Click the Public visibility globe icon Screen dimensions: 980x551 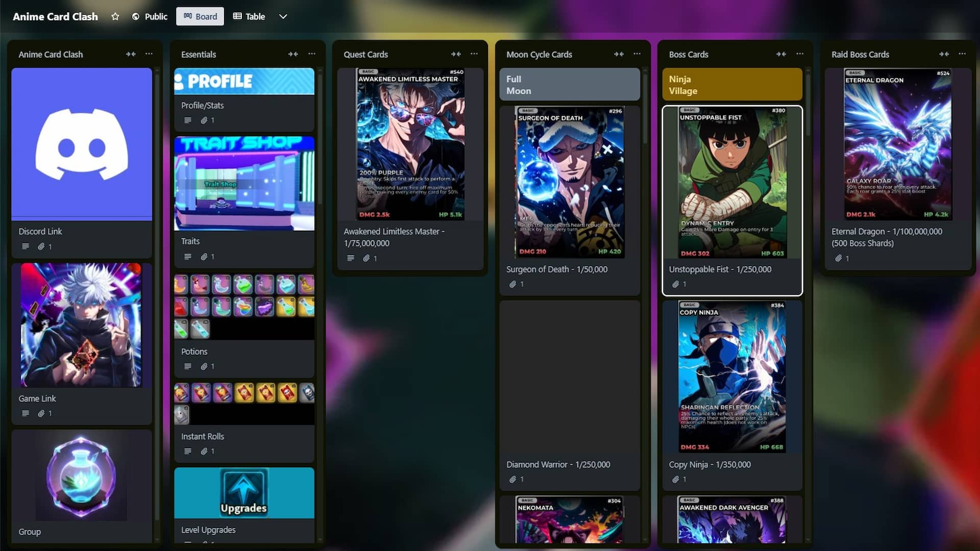click(135, 16)
